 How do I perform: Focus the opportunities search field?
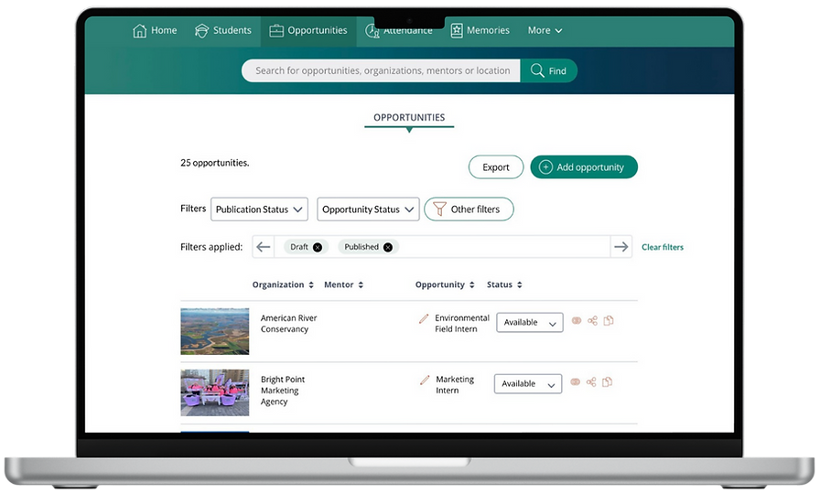point(382,70)
